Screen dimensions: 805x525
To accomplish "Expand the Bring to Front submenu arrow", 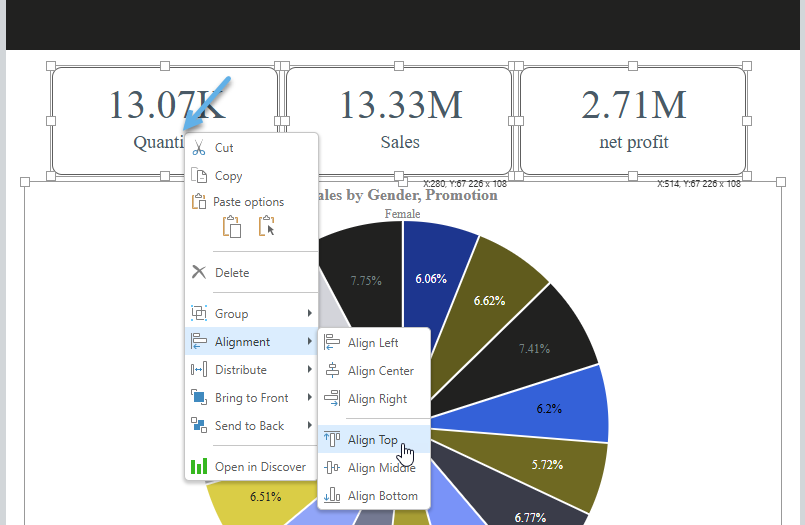I will 310,397.
